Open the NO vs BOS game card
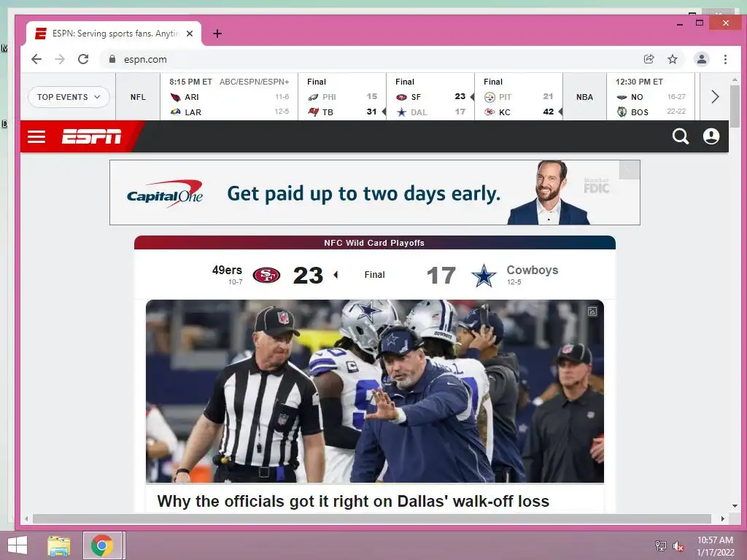The image size is (747, 560). (650, 97)
